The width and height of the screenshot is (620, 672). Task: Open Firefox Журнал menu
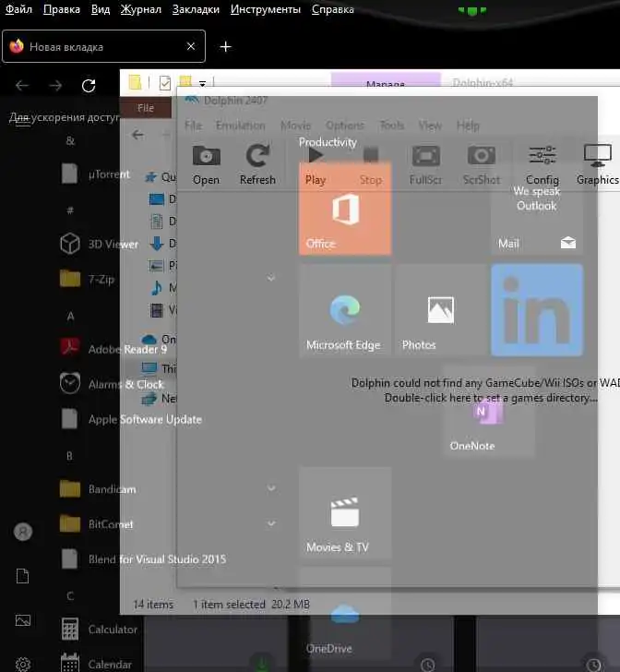click(x=141, y=9)
